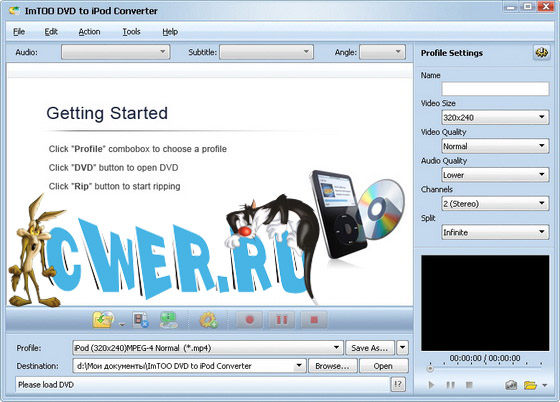The height and width of the screenshot is (402, 560).
Task: Open Split Infinite dropdown
Action: point(495,232)
